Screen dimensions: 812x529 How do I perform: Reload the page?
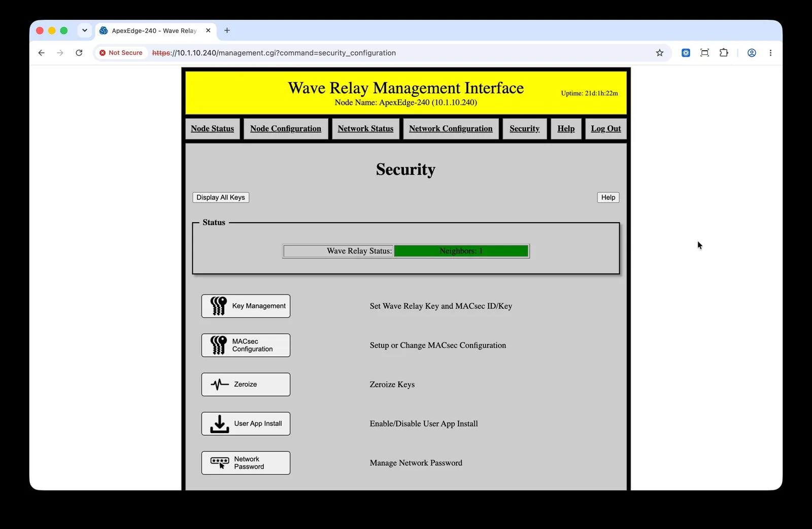[79, 53]
